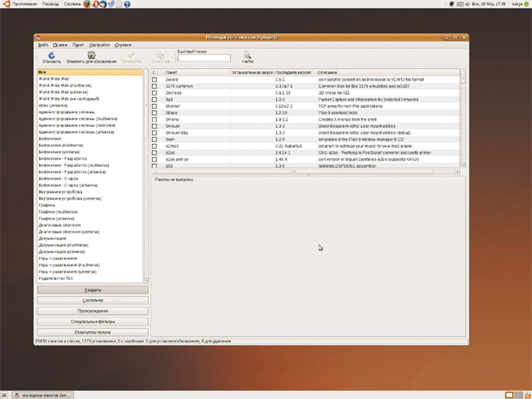This screenshot has height=399, width=532.
Task: Click the trash icon in bottom-right panel
Action: (x=527, y=395)
